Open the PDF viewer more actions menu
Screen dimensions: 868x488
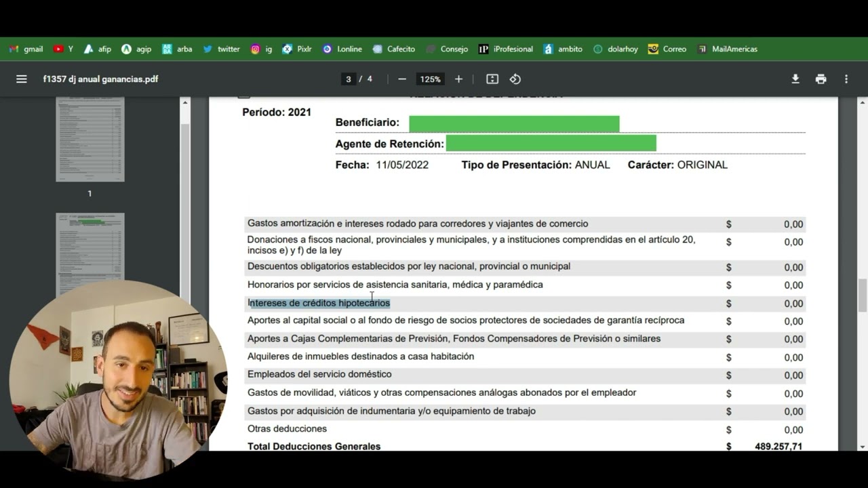pos(846,79)
